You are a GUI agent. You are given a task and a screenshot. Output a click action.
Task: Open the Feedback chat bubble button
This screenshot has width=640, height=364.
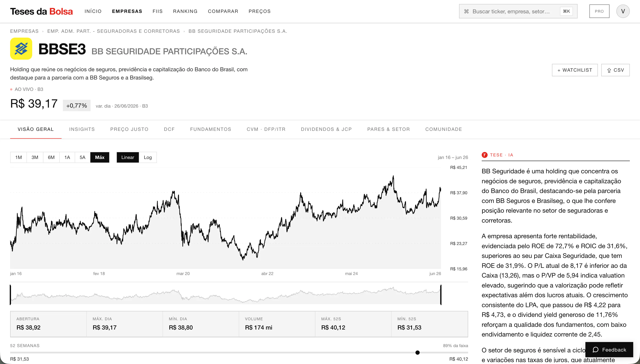click(x=609, y=349)
